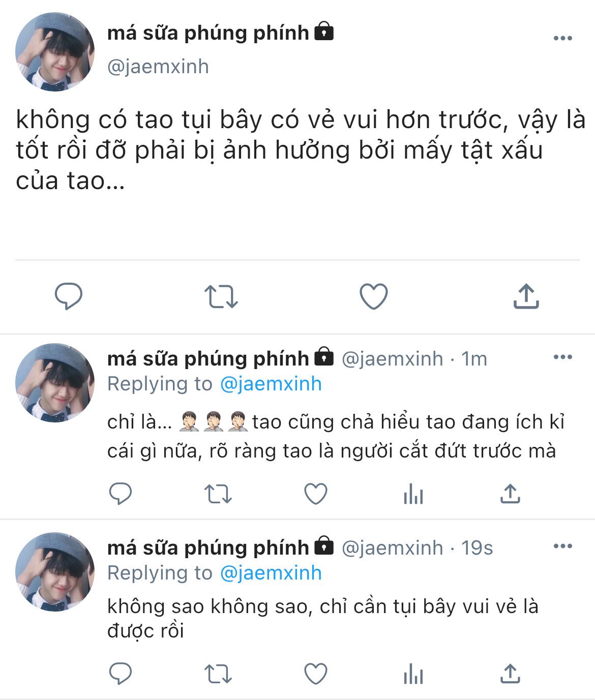Like the 1m-old reply
This screenshot has width=595, height=700.
(316, 494)
